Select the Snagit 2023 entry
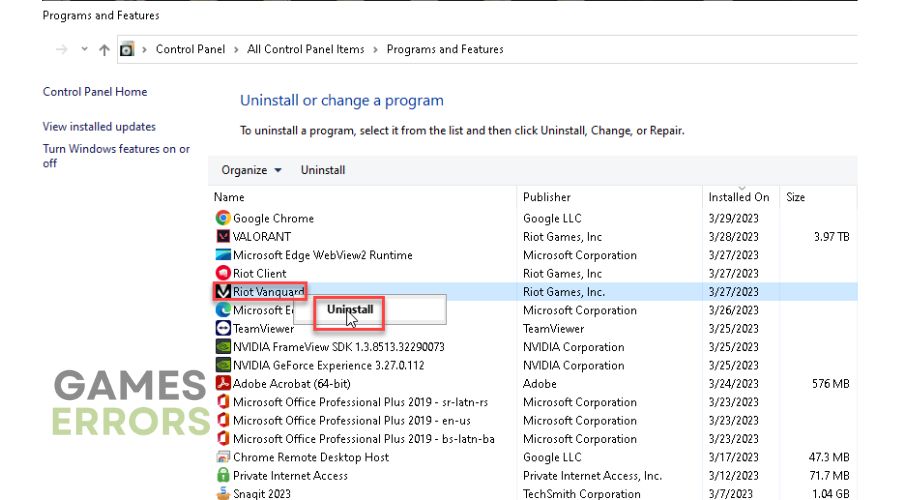Image resolution: width=900 pixels, height=500 pixels. (x=262, y=494)
